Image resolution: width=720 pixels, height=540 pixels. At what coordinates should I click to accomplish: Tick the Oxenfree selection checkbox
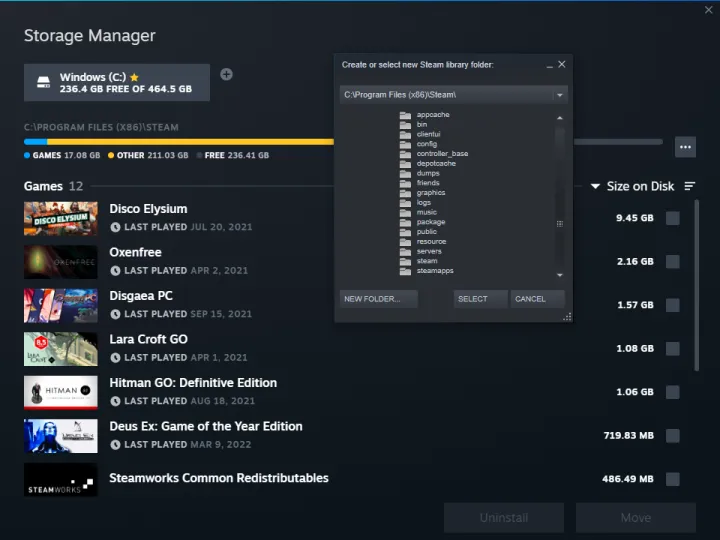(x=672, y=262)
